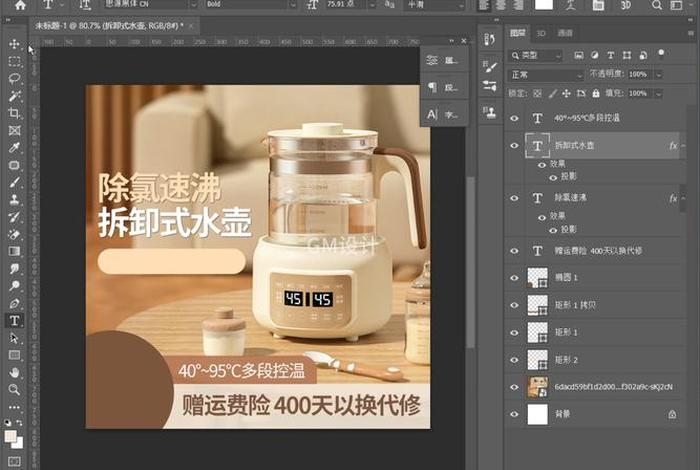This screenshot has width=700, height=470.
Task: Select the 矩形 2 layer
Action: coord(602,358)
